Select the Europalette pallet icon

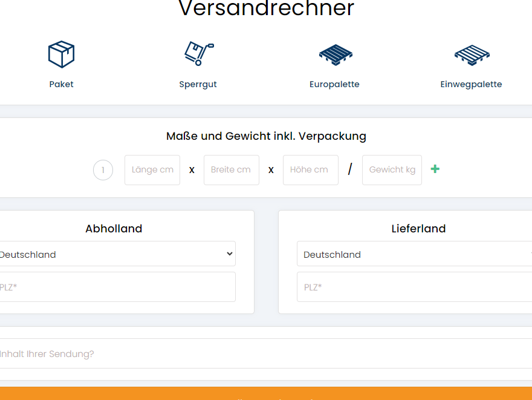[x=335, y=55]
